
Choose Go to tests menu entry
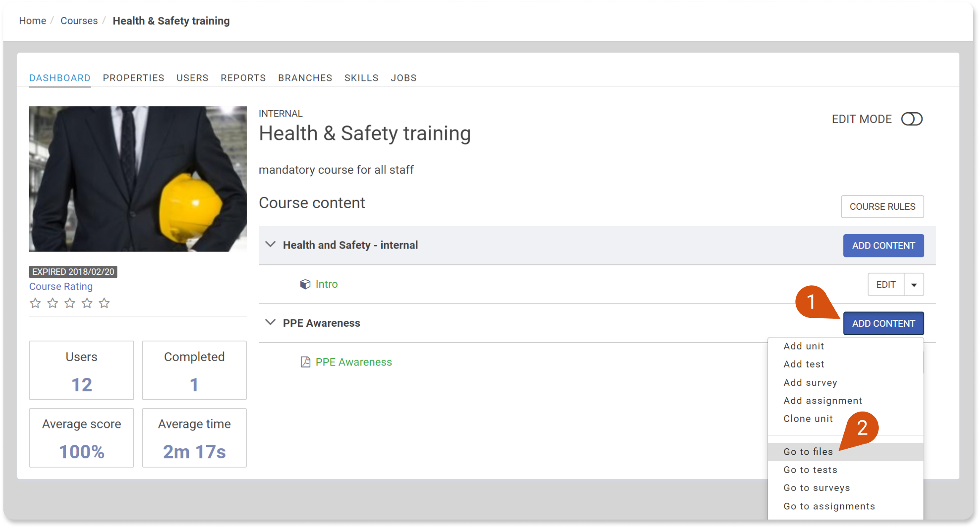coord(845,470)
